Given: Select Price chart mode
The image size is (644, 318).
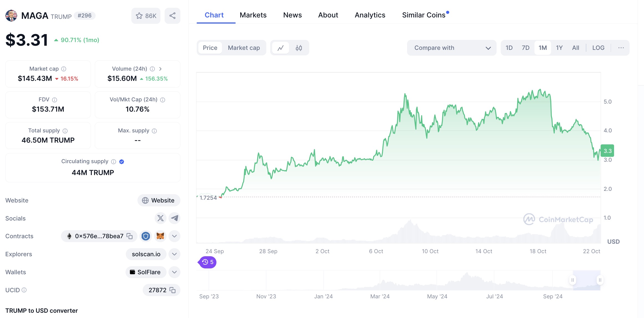Looking at the screenshot, I should [210, 48].
